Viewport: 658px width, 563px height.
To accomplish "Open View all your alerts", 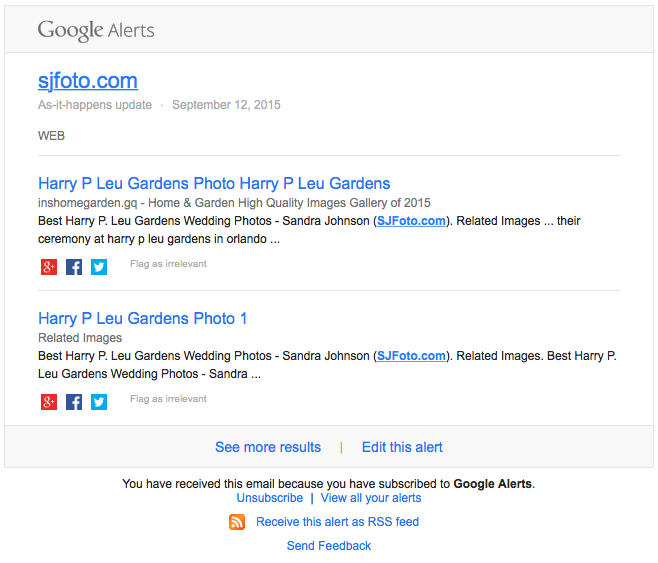I will coord(371,498).
